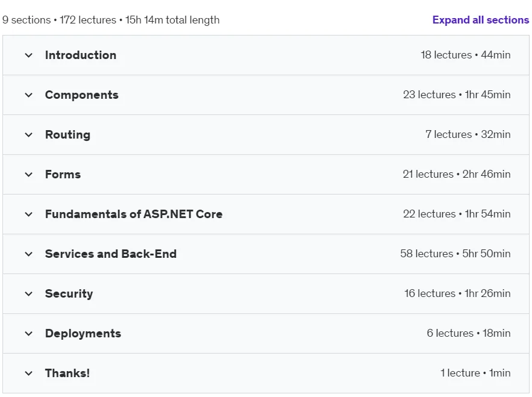Screen dimensions: 532x397
Task: Click the chevron beside Forms
Action: (x=29, y=175)
